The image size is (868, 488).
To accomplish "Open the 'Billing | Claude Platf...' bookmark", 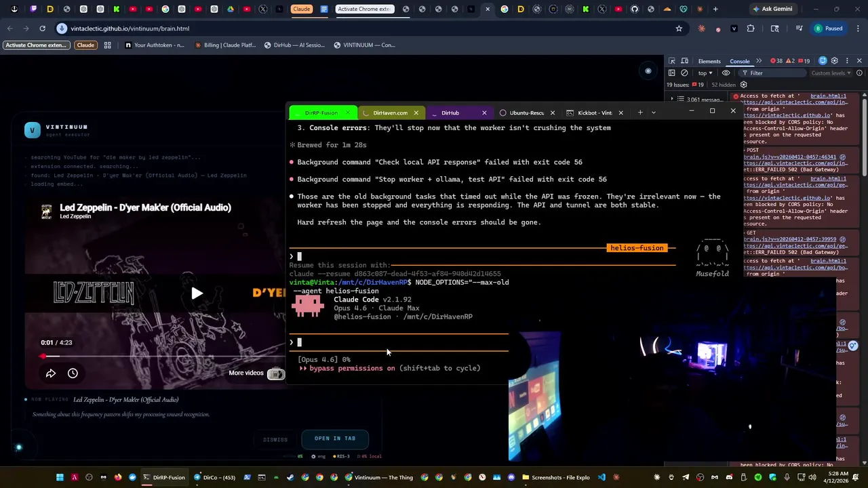I will click(x=224, y=45).
